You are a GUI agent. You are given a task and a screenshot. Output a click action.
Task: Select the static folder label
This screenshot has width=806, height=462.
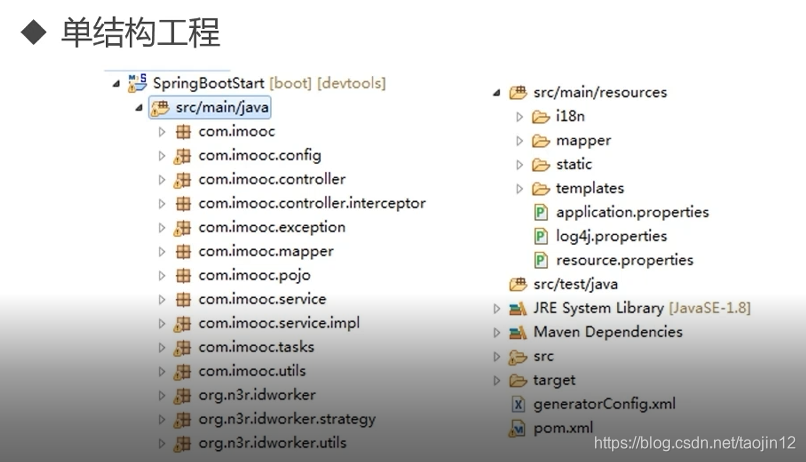574,164
